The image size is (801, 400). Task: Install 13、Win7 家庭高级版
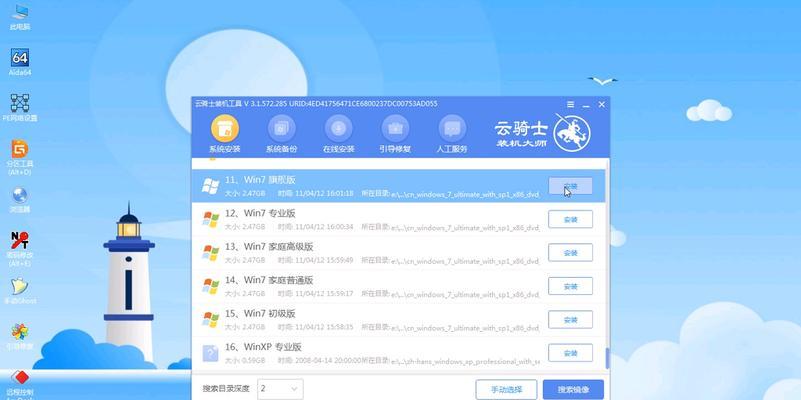point(570,253)
